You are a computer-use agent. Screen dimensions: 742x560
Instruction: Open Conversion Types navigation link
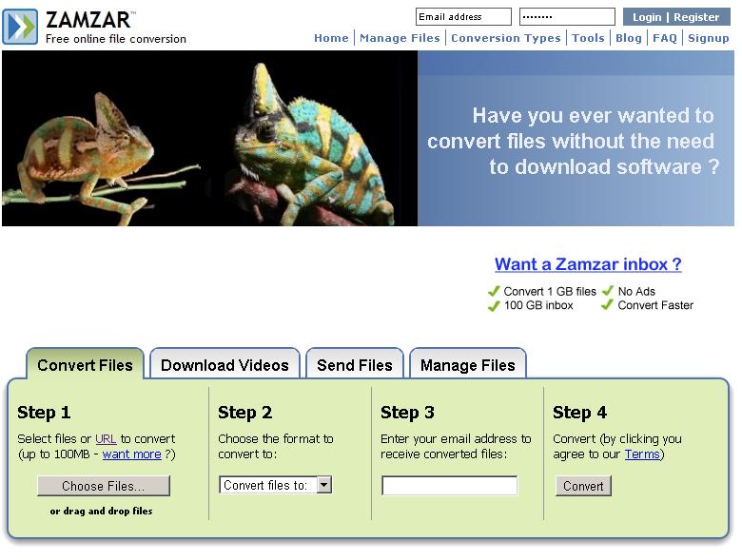(506, 38)
